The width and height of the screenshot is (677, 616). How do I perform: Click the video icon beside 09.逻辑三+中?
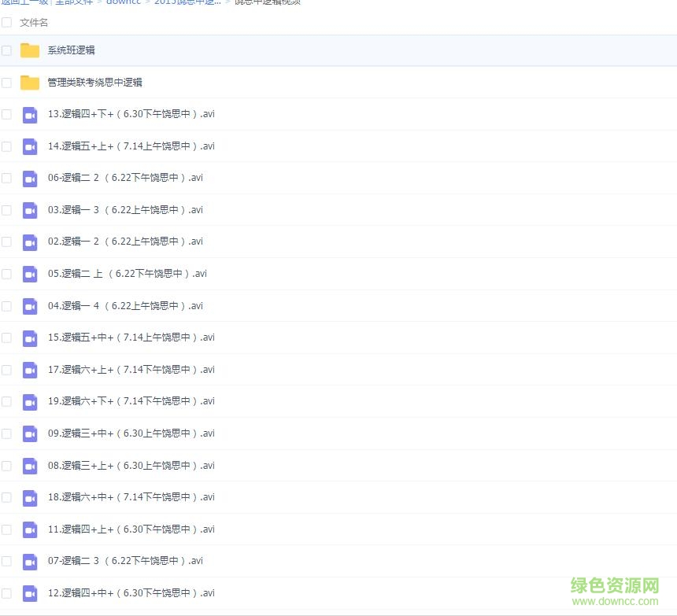point(30,433)
